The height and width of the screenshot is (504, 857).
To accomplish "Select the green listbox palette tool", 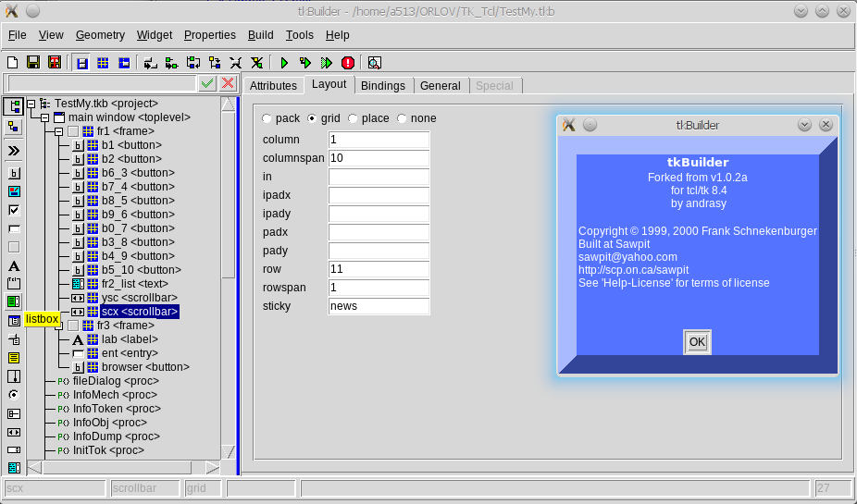I will coord(14,301).
